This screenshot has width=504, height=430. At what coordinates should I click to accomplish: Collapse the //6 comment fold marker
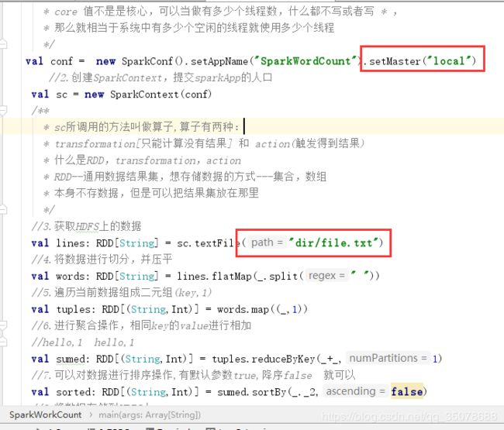pos(3,325)
